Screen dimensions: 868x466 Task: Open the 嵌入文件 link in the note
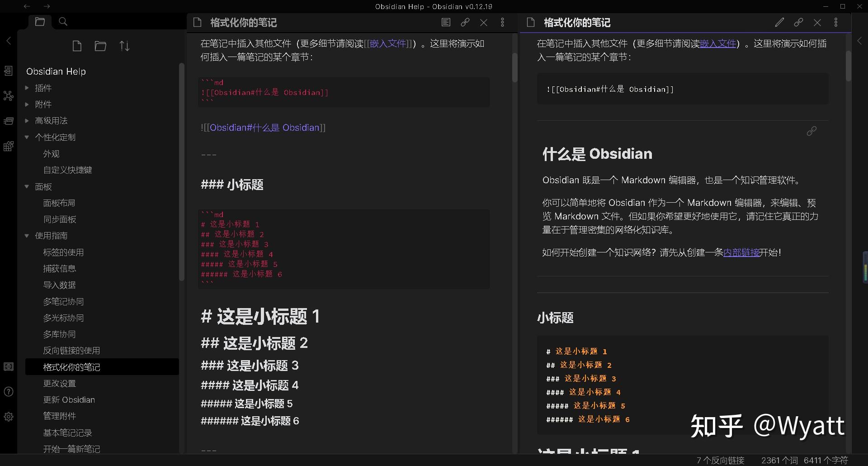pos(717,43)
